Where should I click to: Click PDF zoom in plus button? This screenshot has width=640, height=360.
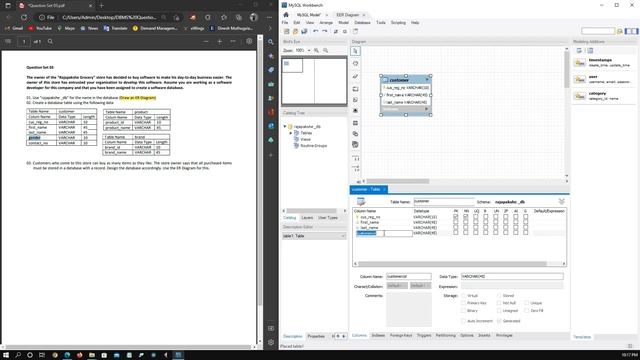[x=220, y=41]
